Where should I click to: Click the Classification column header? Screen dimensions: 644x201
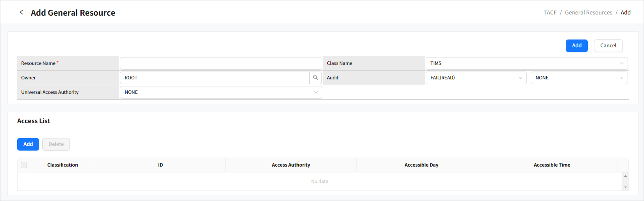(62, 165)
